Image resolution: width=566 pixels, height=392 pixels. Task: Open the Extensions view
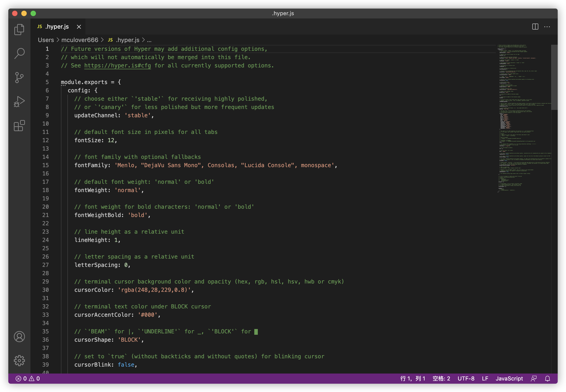coord(19,126)
